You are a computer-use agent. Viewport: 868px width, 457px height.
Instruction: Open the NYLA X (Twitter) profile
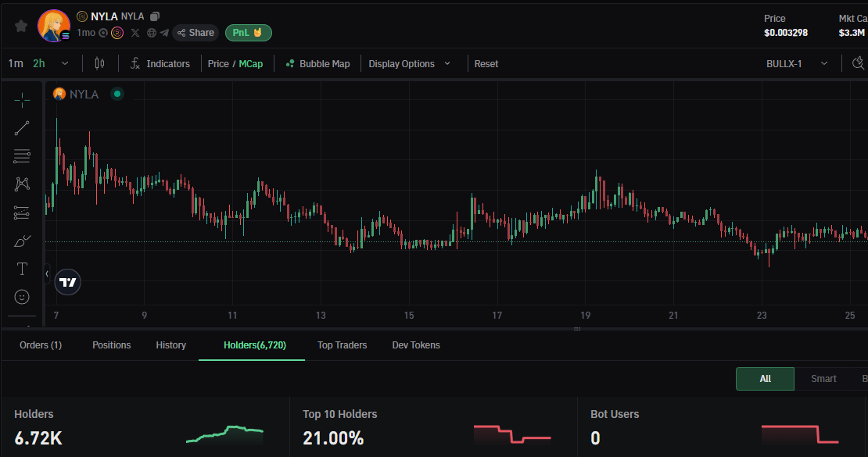click(135, 33)
